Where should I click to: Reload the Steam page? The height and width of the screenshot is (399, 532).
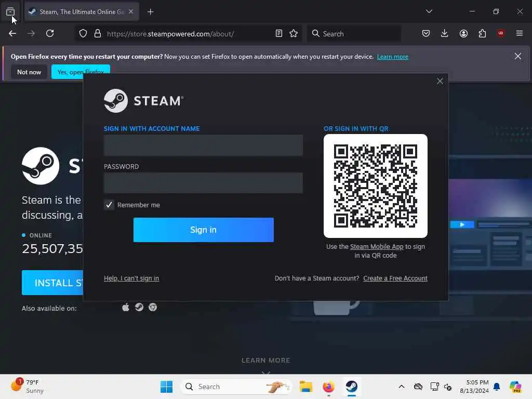[x=50, y=34]
